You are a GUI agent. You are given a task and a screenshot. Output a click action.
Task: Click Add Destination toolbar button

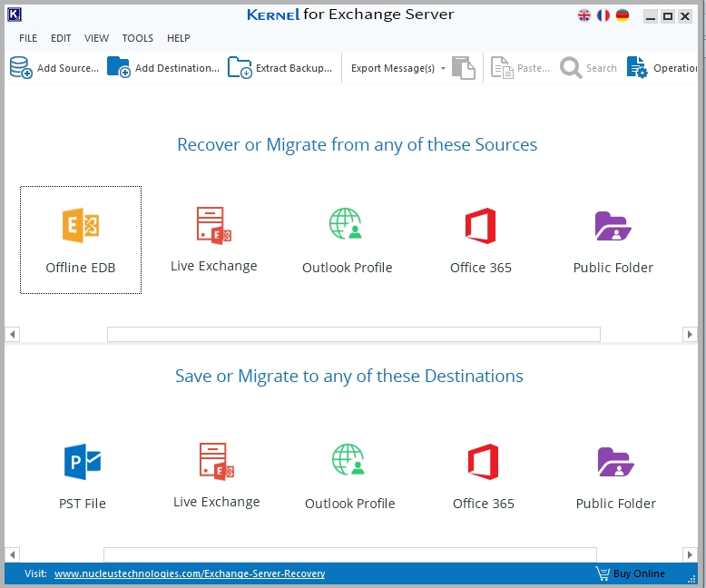click(x=163, y=67)
